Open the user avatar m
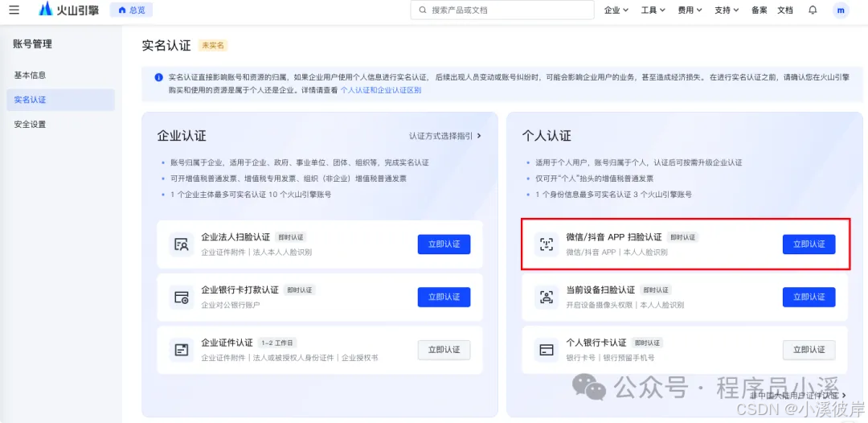Image resolution: width=868 pixels, height=423 pixels. click(x=841, y=10)
